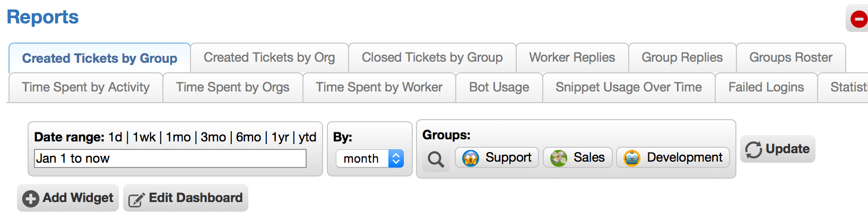Choose the ytd date range shortcut
Screen dimensions: 868x218
(307, 137)
